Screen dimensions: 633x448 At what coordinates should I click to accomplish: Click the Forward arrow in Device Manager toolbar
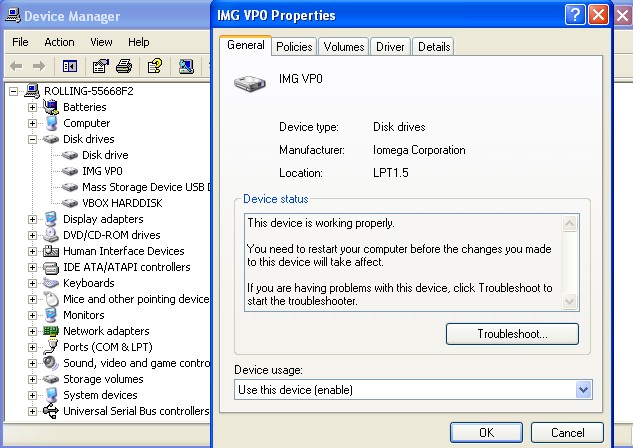[39, 66]
